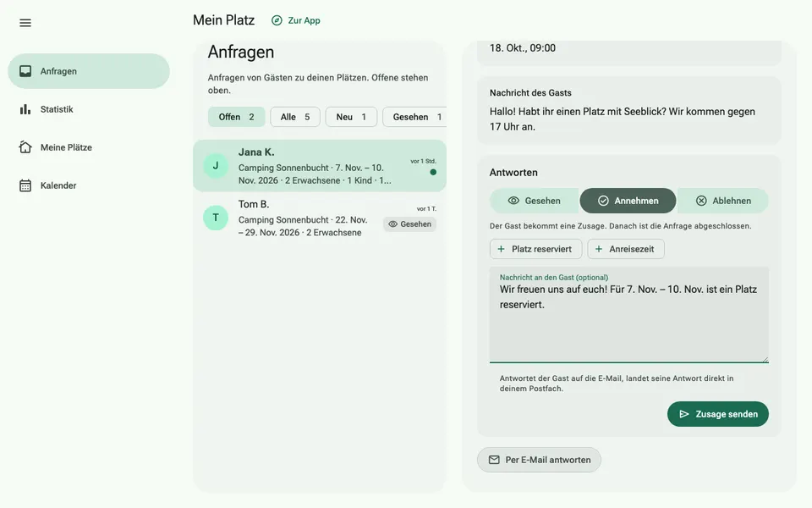The image size is (812, 508).
Task: Click the 18. Okt., 09:00 timestamp
Action: click(x=523, y=47)
